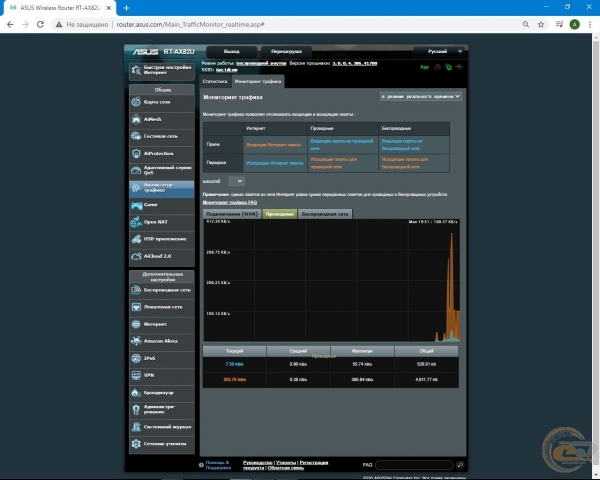Open the USB application icon
This screenshot has width=600, height=480.
click(x=136, y=239)
